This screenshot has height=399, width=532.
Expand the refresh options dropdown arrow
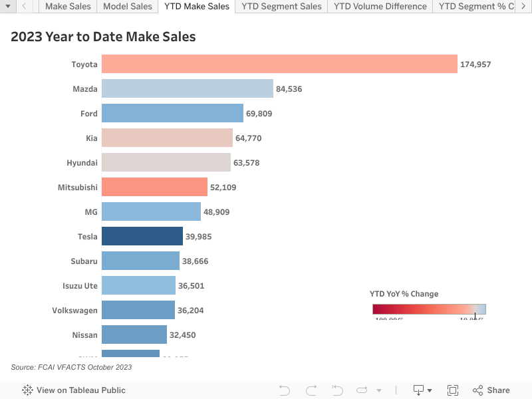379,390
